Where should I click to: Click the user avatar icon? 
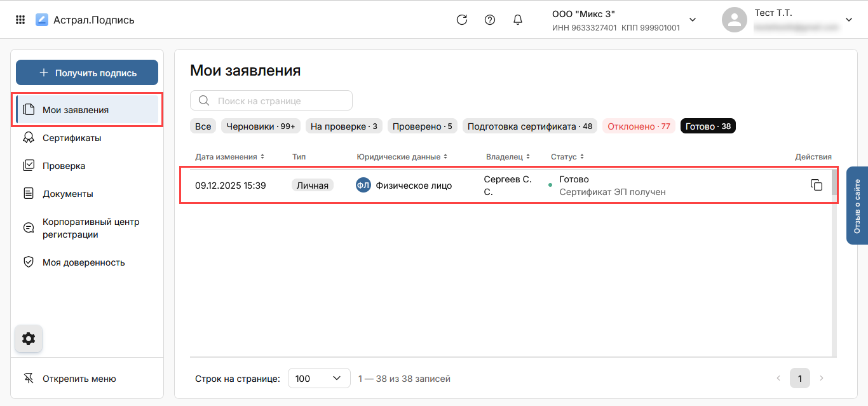[734, 20]
